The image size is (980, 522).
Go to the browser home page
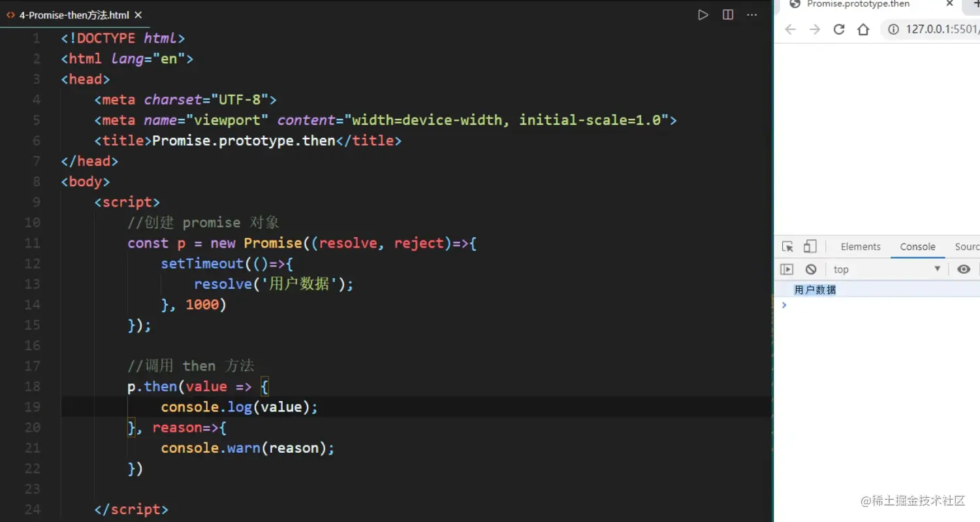tap(863, 29)
